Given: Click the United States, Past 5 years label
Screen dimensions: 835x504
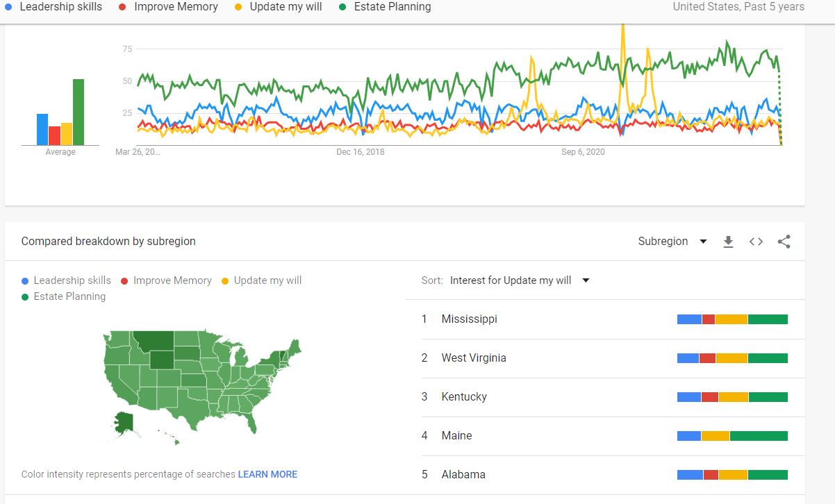Looking at the screenshot, I should (738, 7).
